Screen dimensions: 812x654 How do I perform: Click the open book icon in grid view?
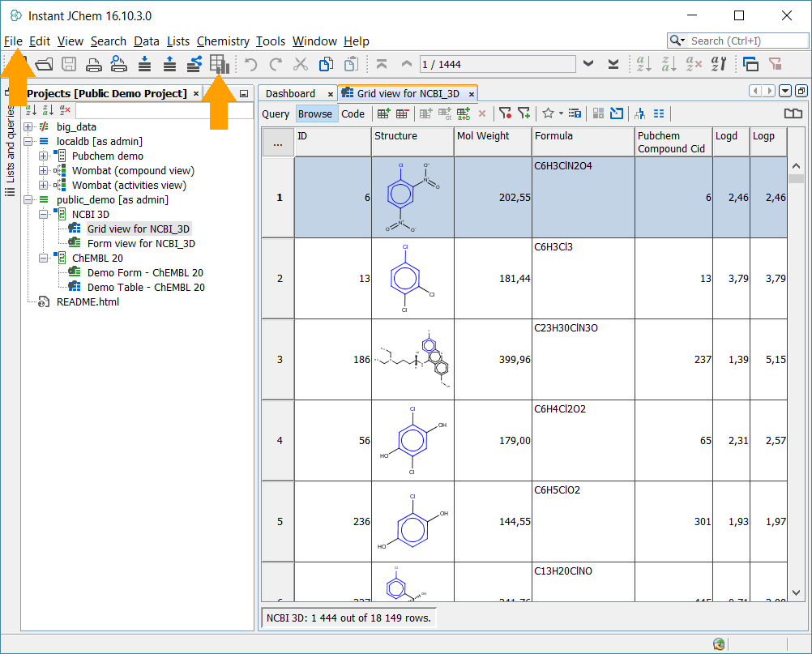point(793,114)
